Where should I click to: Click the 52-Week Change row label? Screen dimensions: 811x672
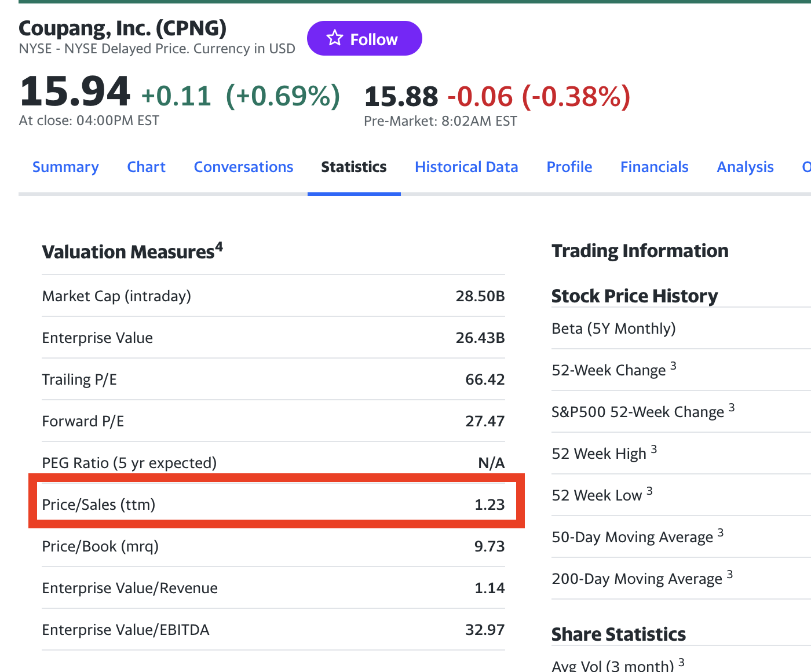coord(614,370)
